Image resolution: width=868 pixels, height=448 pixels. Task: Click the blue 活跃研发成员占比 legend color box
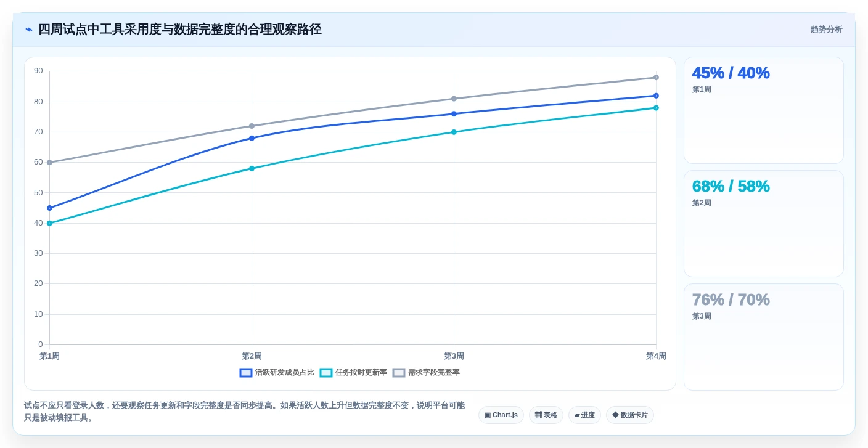click(246, 373)
